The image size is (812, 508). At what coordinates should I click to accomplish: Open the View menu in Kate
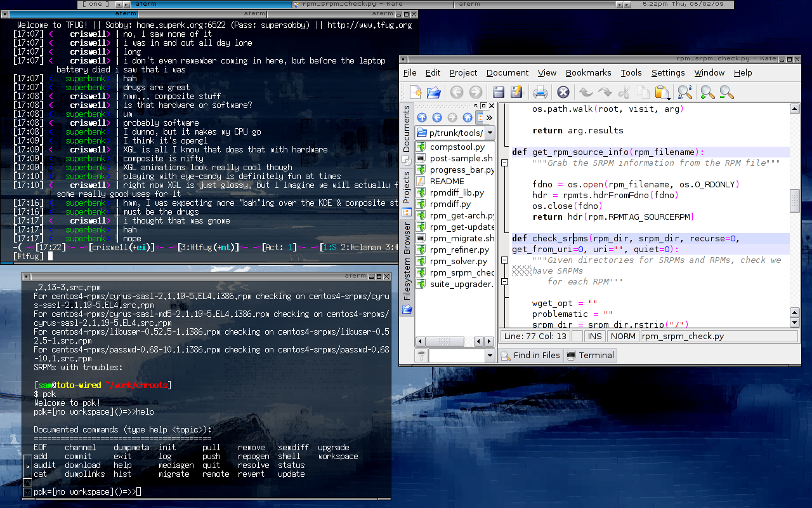[547, 72]
